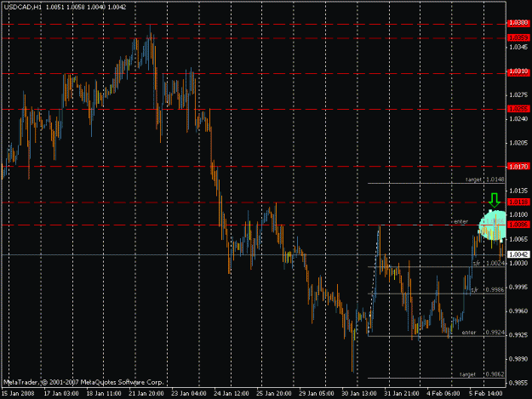This screenshot has height=399, width=532.
Task: Select the '5 Feb 14:00' time axis label
Action: [486, 394]
